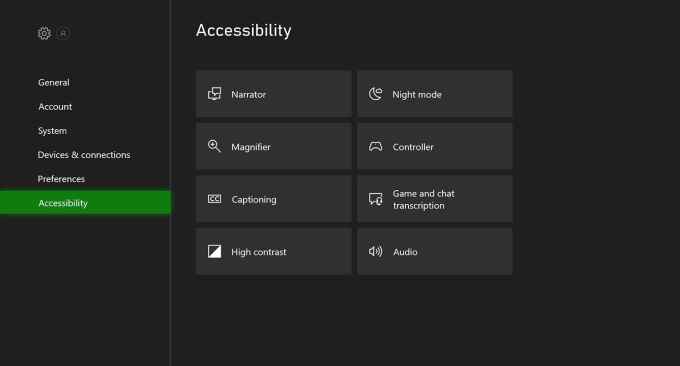Select the highlighted Accessibility sidebar item
Viewport: 680px width, 366px height.
[85, 203]
